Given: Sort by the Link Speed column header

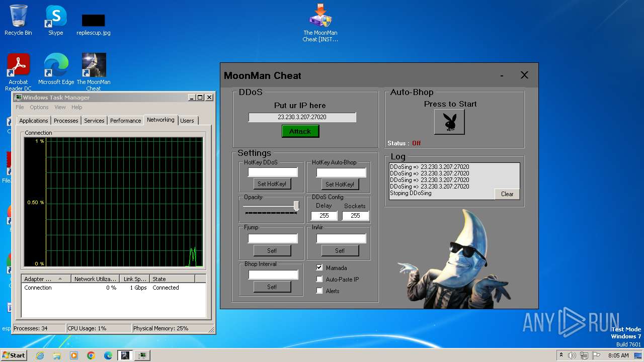Looking at the screenshot, I should [134, 279].
